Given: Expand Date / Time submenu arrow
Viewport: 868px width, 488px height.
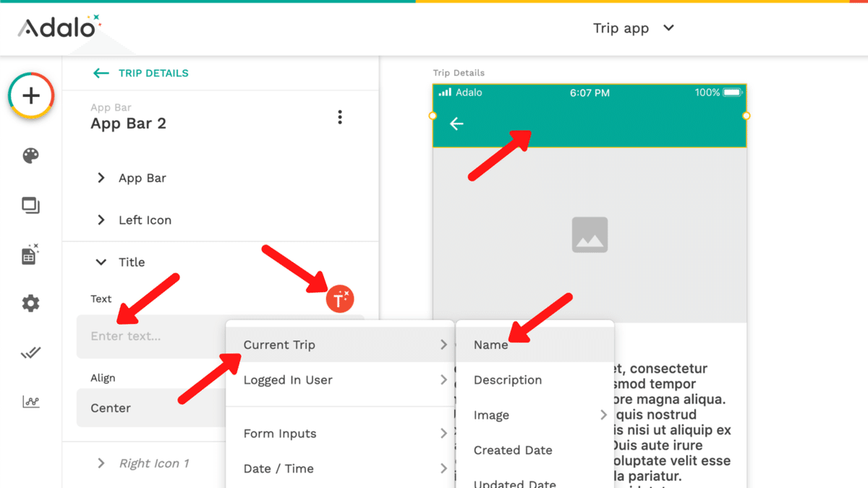Looking at the screenshot, I should click(443, 468).
